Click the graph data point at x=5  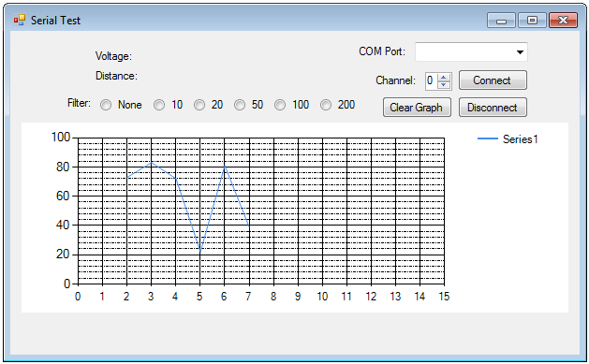tap(199, 252)
